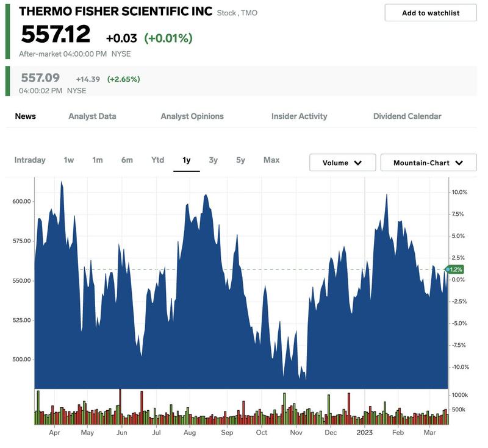
Task: Click the 10.0% percent axis label
Action: [x=459, y=193]
